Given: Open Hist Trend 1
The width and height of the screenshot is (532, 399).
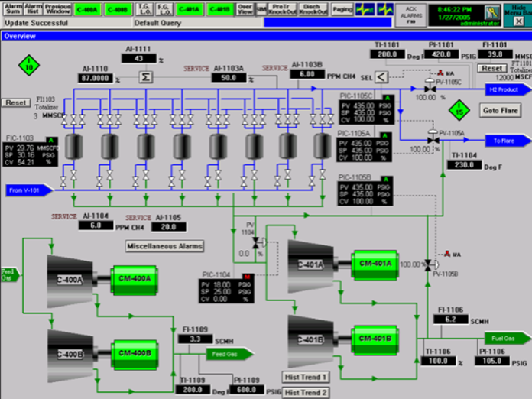Looking at the screenshot, I should click(306, 377).
